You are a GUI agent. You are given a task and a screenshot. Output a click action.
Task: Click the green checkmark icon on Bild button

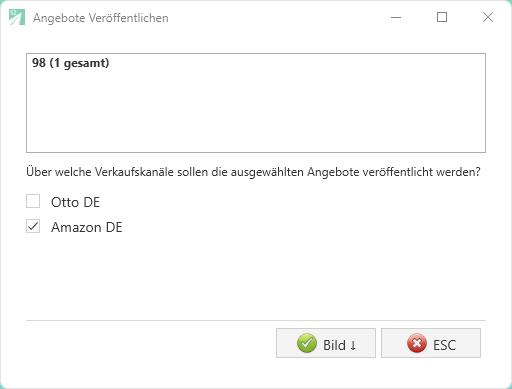coord(307,343)
